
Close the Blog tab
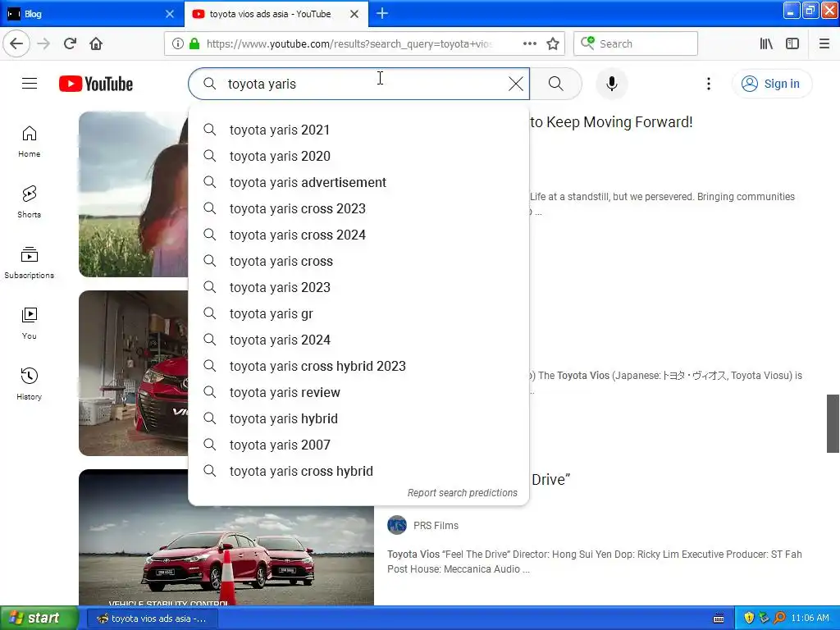coord(170,14)
